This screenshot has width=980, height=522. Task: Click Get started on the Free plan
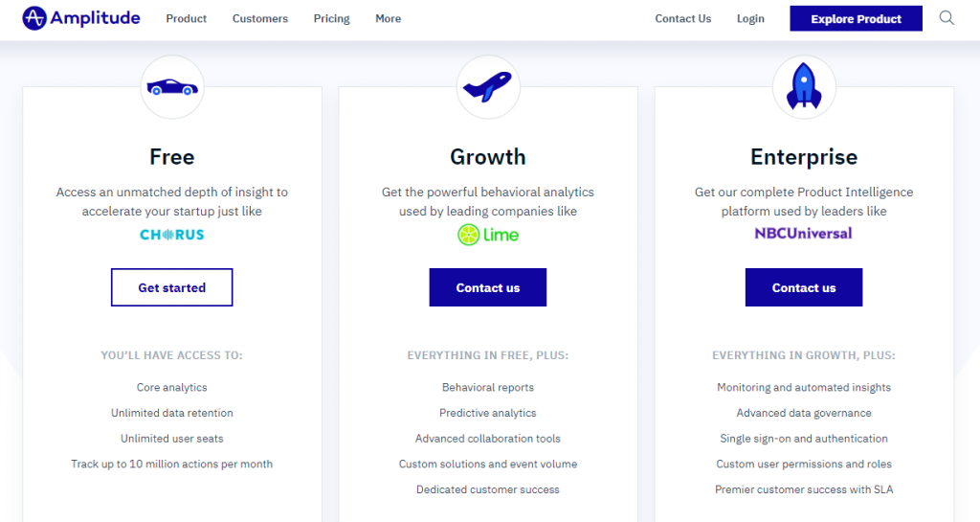(x=172, y=287)
